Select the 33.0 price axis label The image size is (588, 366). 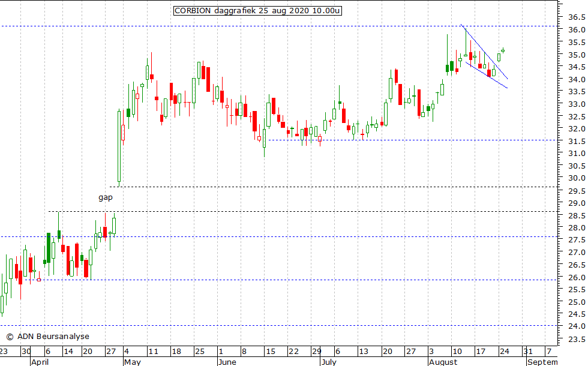(577, 104)
